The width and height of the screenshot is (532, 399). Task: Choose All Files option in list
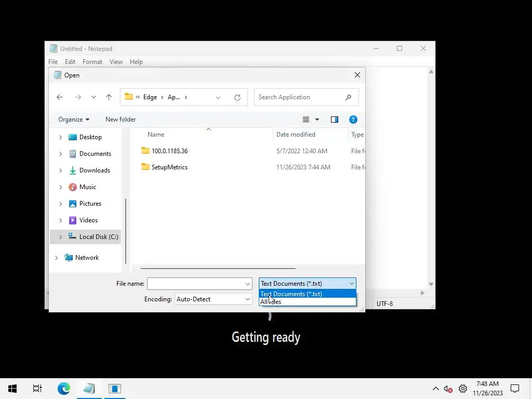coord(308,302)
